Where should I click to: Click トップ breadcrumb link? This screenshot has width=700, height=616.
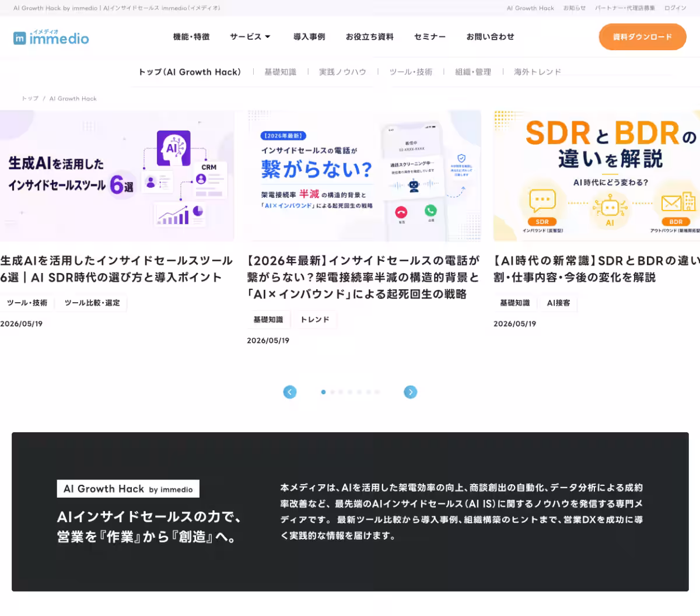[30, 99]
